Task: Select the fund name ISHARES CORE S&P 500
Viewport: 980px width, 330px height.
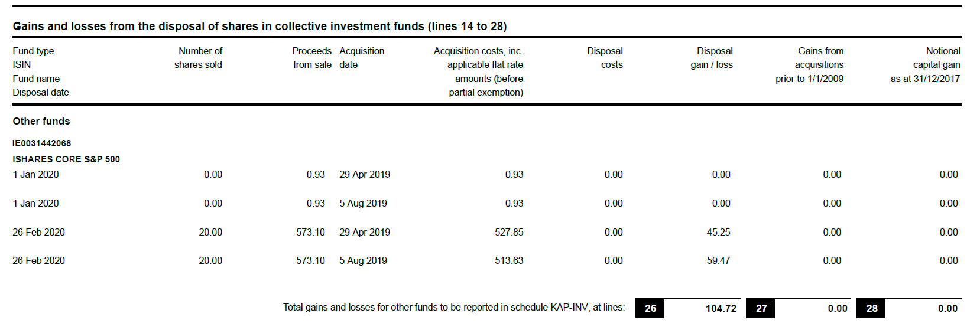Action: (x=66, y=159)
